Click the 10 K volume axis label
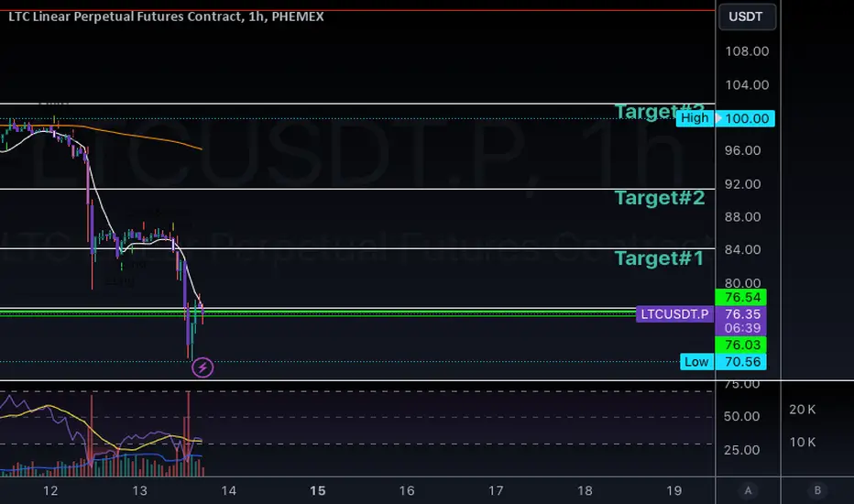 [x=803, y=443]
